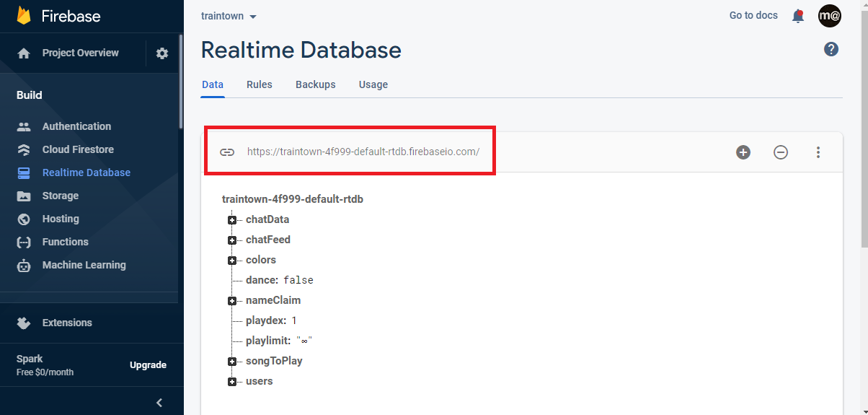
Task: Open the user account avatar
Action: [x=830, y=16]
